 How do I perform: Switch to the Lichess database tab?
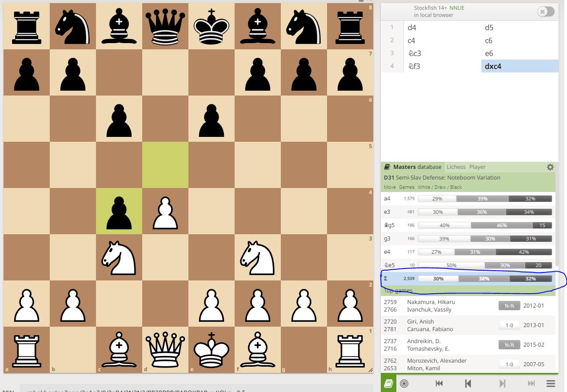pyautogui.click(x=456, y=167)
